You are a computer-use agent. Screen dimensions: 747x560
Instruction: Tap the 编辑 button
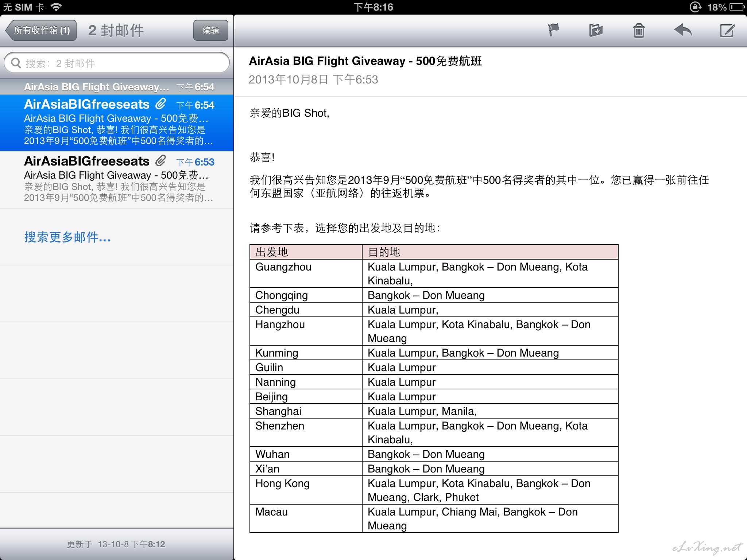coord(211,30)
